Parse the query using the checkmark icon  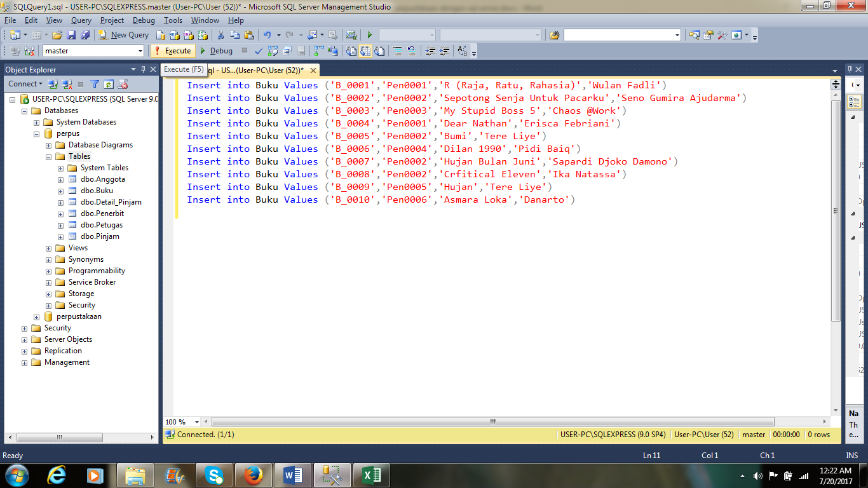(x=258, y=51)
